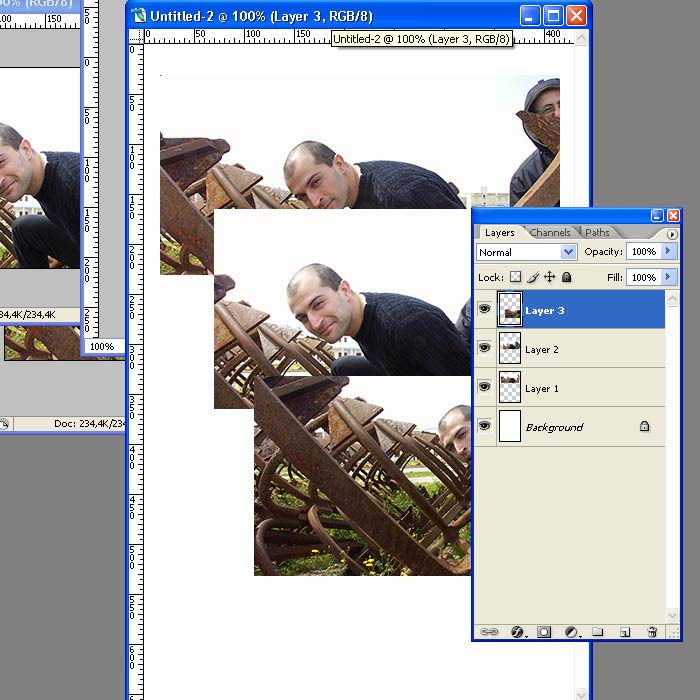
Task: Click Untitled-2 vertical scrollbar down arrow
Action: coord(581,693)
